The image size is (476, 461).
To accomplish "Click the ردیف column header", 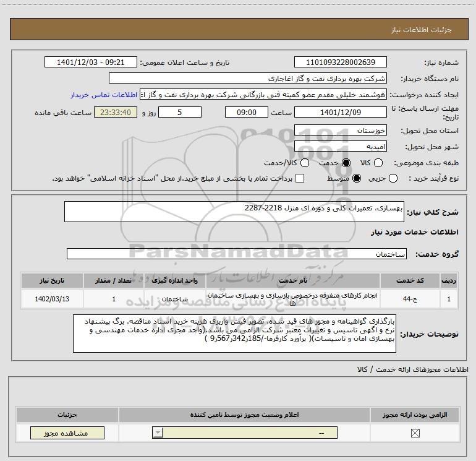I will point(449,280).
